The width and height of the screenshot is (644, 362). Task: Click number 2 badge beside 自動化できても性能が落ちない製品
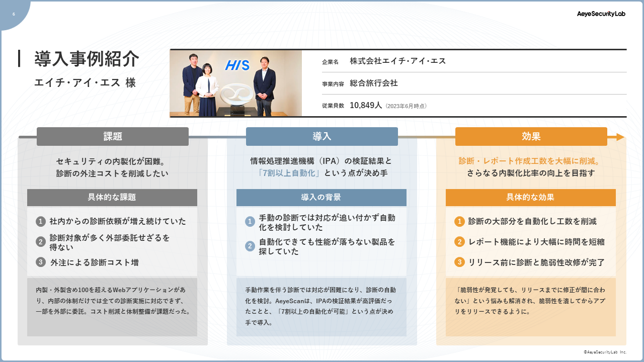(x=250, y=246)
